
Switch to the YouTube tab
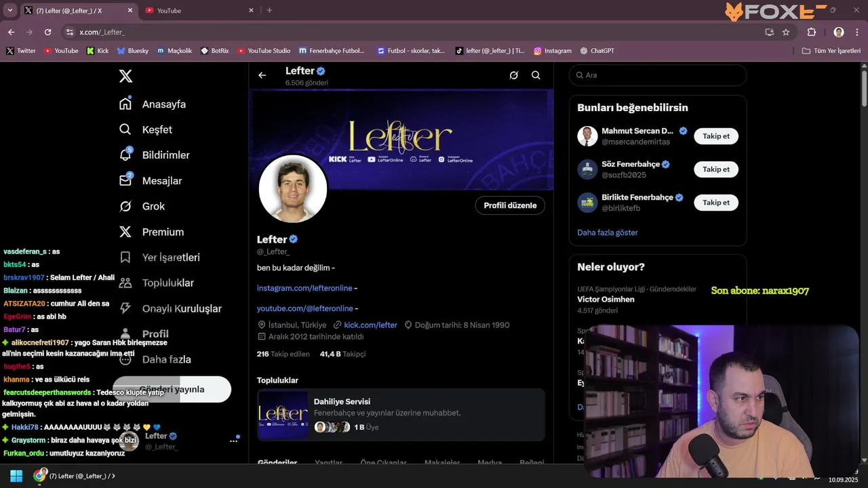coord(197,10)
